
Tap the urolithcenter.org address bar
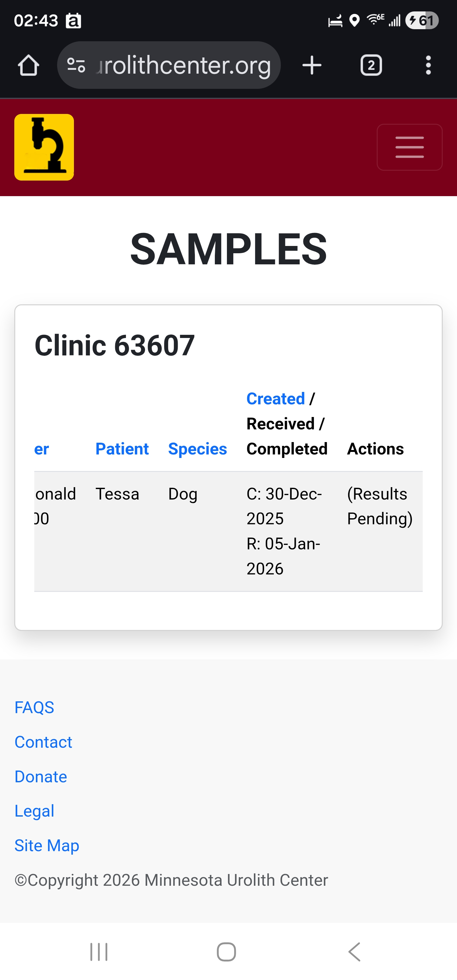pyautogui.click(x=183, y=65)
